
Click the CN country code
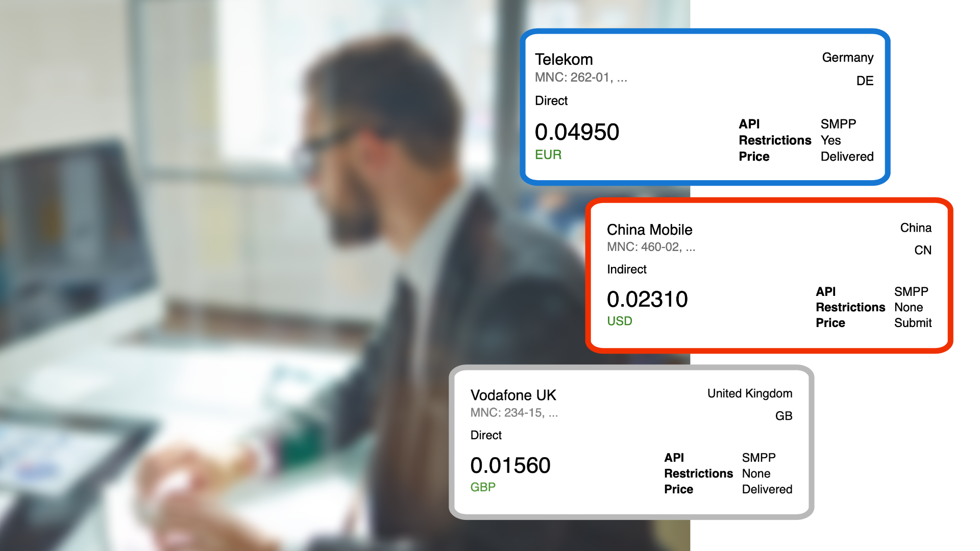923,251
